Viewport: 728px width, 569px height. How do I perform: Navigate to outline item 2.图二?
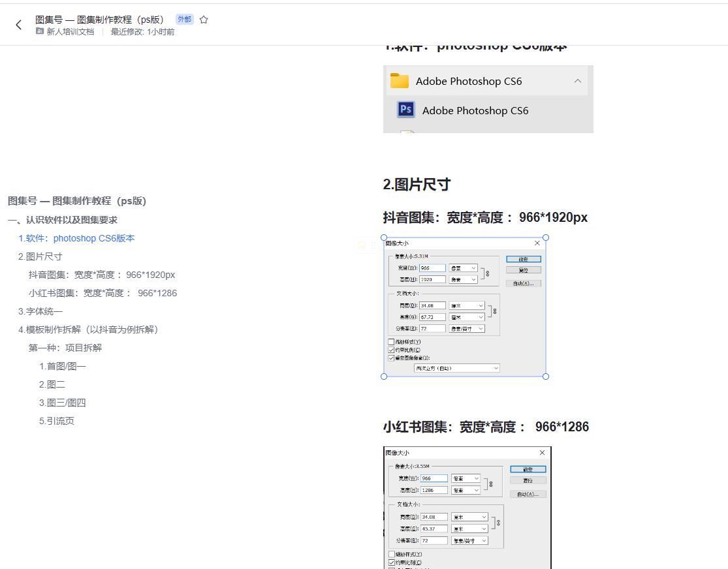(52, 385)
